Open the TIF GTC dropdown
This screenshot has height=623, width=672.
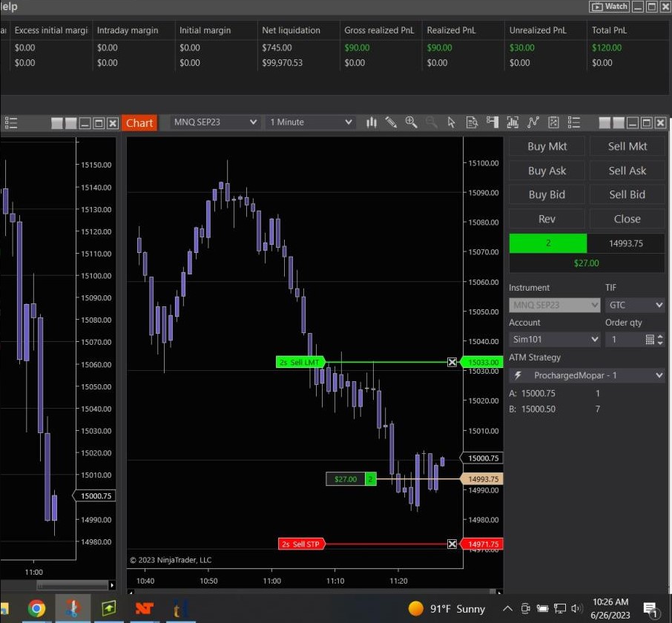[635, 305]
